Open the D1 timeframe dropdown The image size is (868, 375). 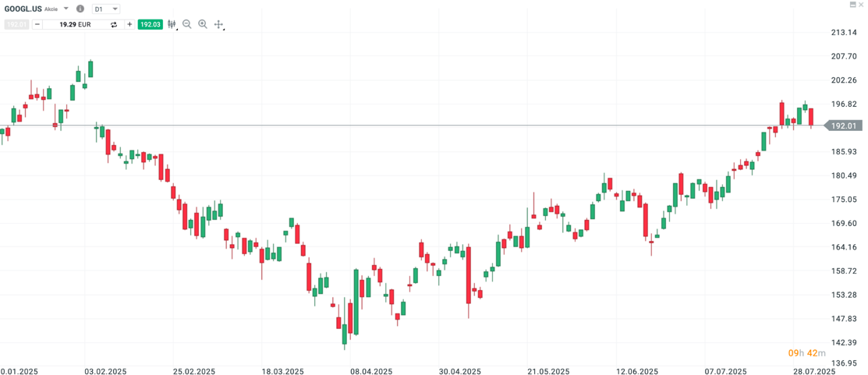click(x=106, y=9)
